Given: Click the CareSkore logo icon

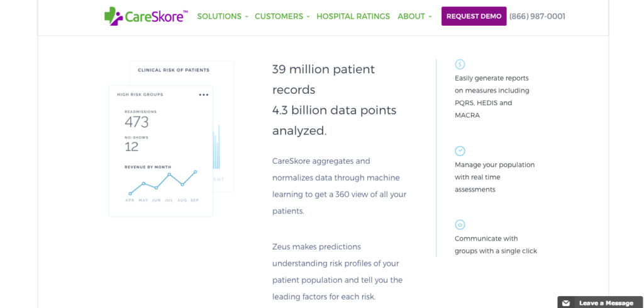Looking at the screenshot, I should pyautogui.click(x=114, y=16).
